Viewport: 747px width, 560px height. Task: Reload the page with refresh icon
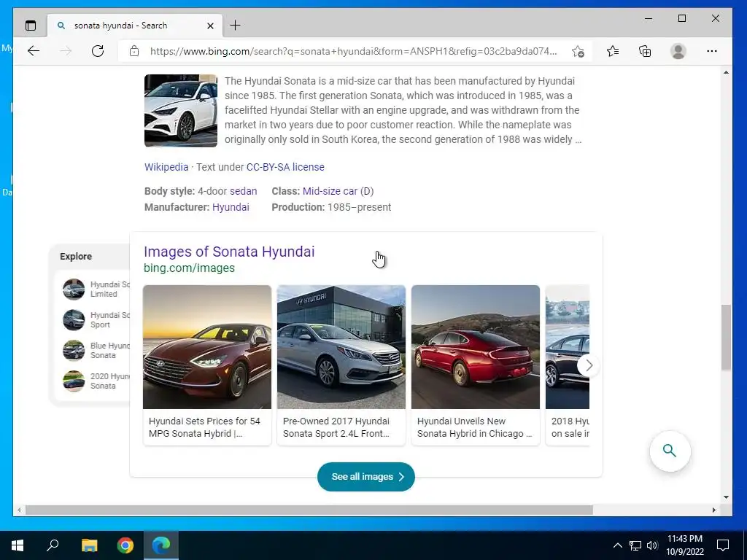[98, 51]
